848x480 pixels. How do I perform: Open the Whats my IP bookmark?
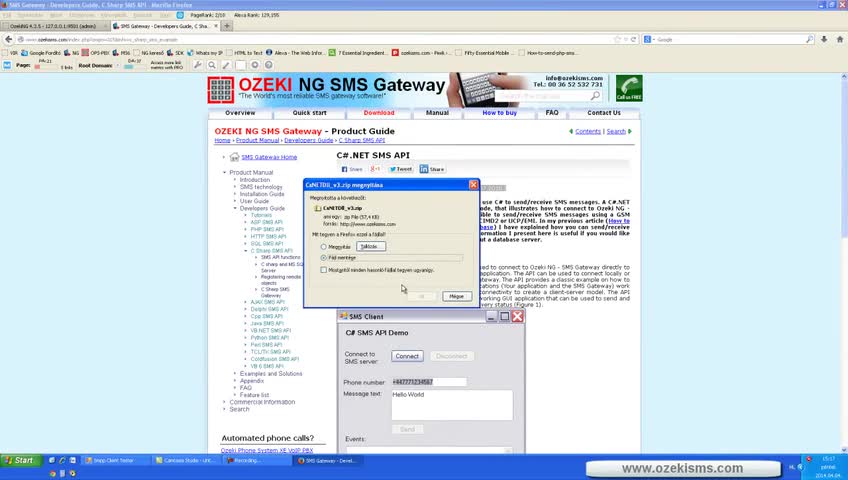205,53
